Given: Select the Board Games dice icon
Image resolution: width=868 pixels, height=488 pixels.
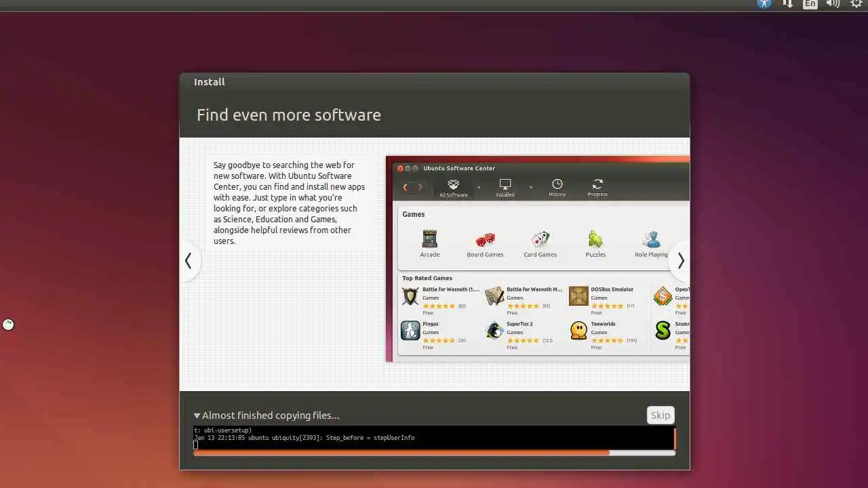Looking at the screenshot, I should coord(485,240).
